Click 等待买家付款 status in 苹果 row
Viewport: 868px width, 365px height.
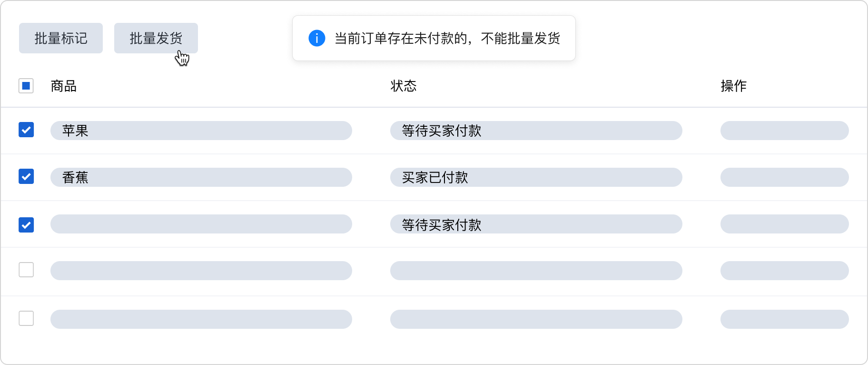(536, 131)
